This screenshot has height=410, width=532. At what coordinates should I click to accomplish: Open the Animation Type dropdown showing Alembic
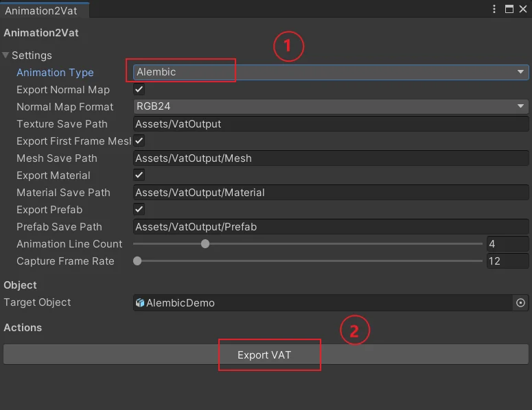click(331, 72)
